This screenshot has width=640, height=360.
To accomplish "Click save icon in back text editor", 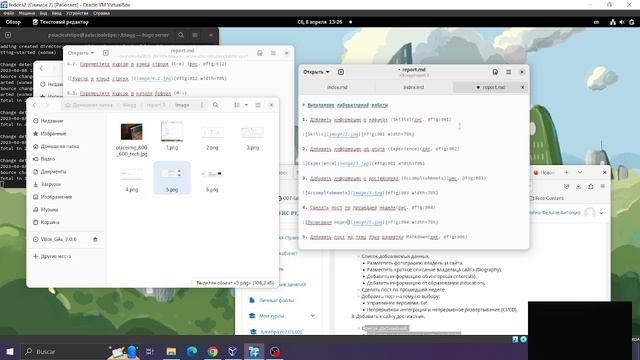I will [260, 53].
